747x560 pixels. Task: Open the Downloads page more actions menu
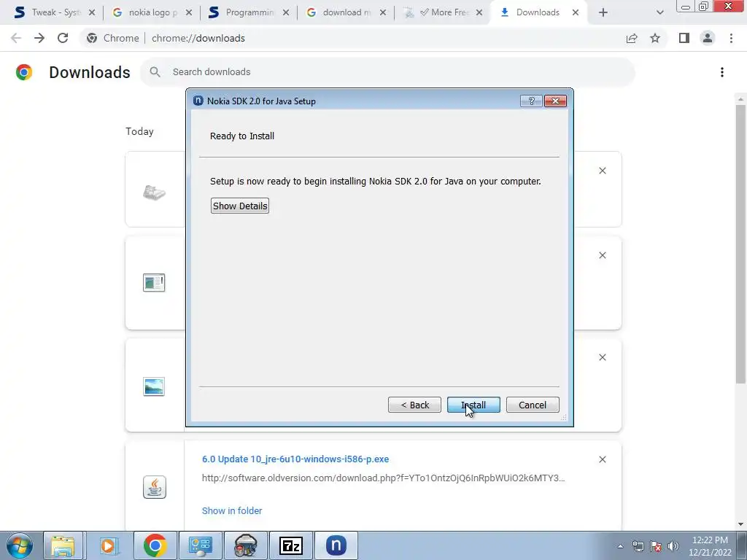[721, 72]
